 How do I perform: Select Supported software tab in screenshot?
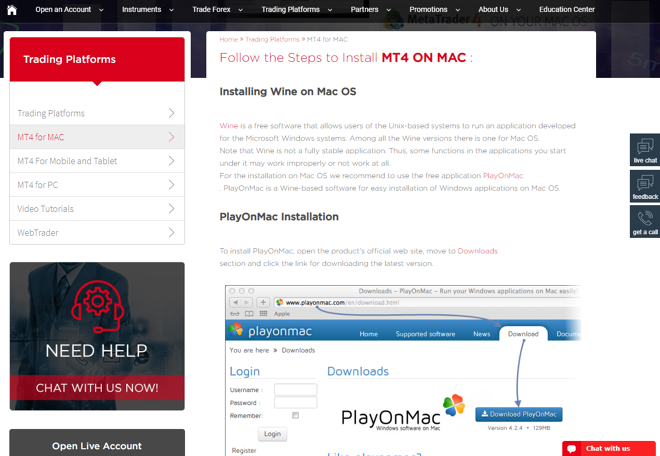[x=425, y=334]
